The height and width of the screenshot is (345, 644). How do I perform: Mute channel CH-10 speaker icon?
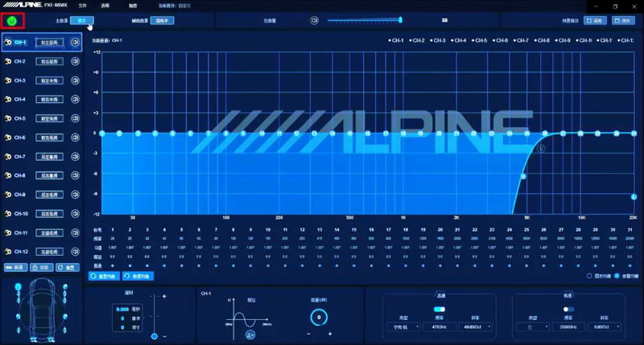point(75,214)
